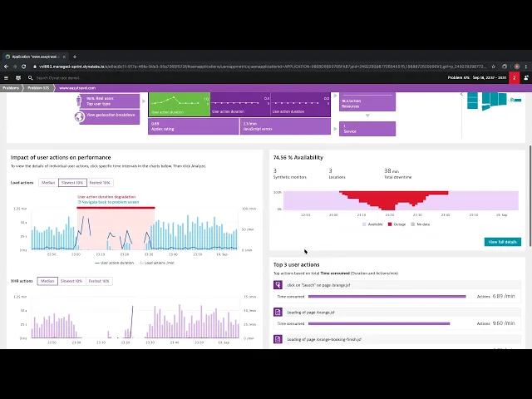Open a new browser tab with plus icon
Screen dimensions: 532x399
click(75, 57)
